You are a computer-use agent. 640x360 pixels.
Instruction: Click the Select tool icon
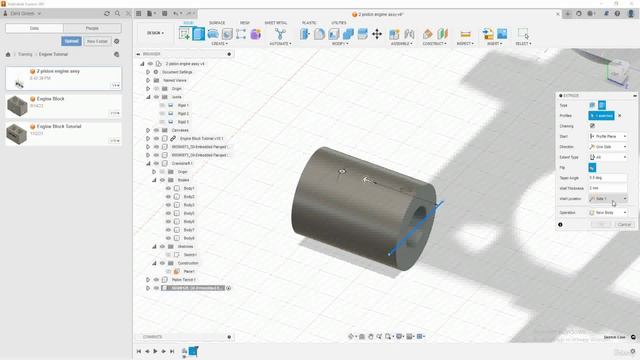[523, 34]
